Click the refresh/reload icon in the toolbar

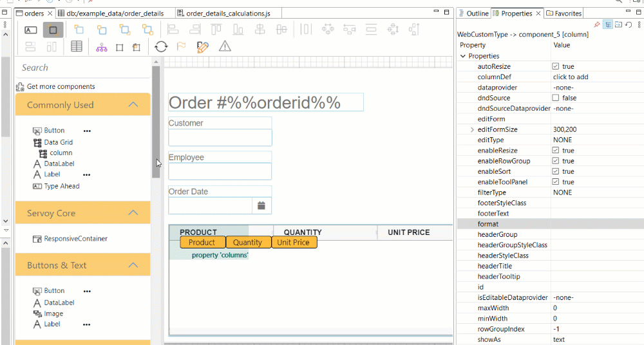[161, 46]
